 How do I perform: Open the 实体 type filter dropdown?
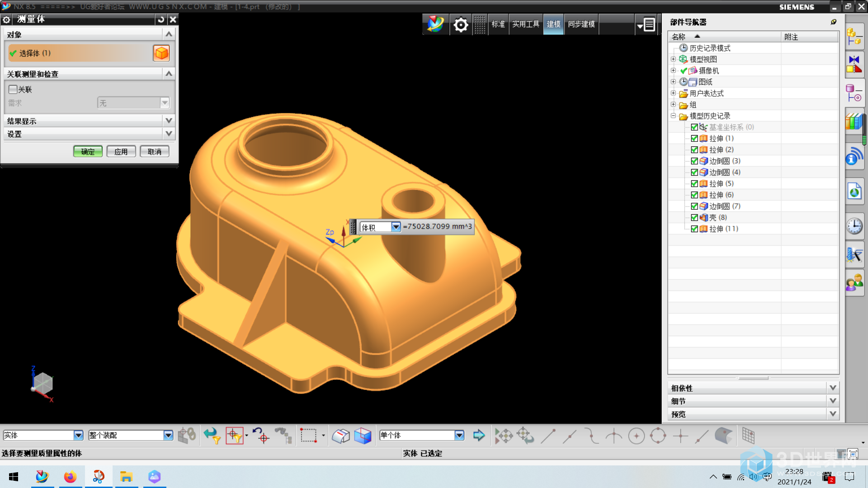78,436
